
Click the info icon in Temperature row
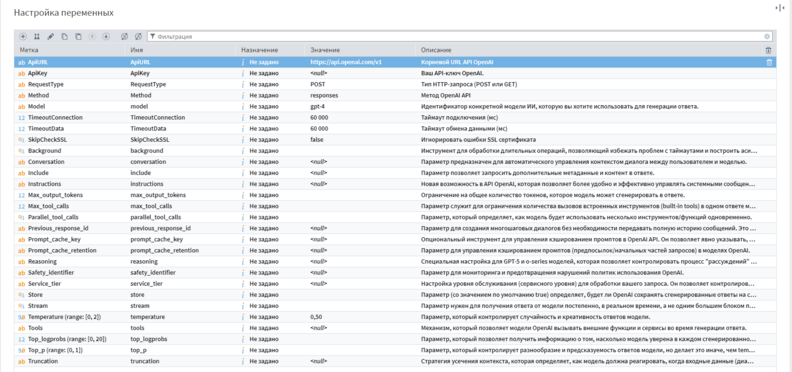[x=242, y=317]
